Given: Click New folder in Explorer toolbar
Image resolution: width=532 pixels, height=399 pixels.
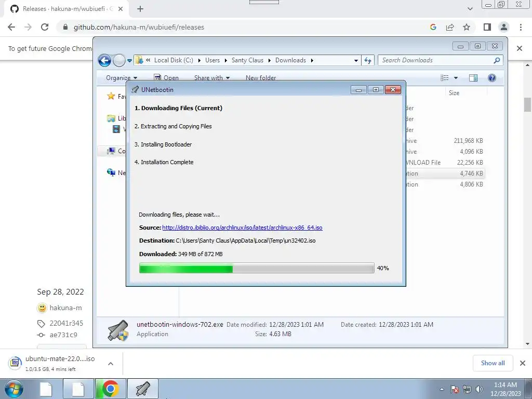Looking at the screenshot, I should coord(261,78).
